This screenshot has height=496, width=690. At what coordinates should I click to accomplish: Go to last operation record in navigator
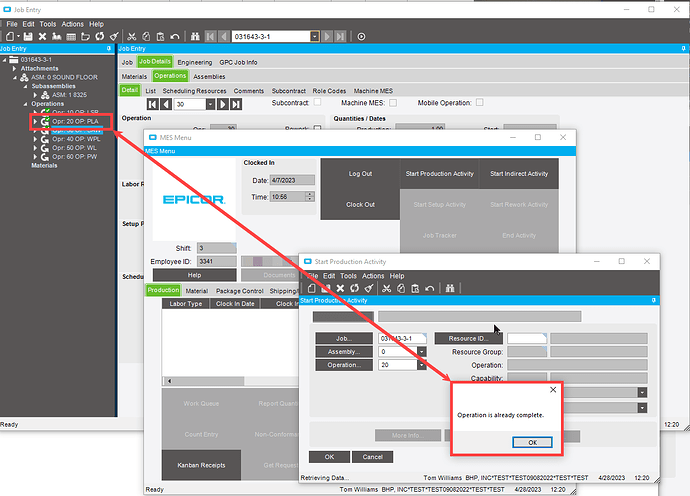pos(236,104)
